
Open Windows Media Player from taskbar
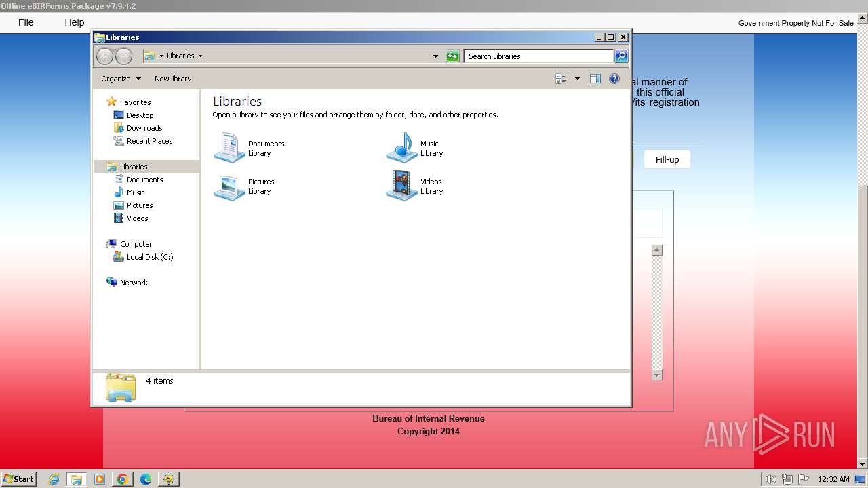coord(100,479)
